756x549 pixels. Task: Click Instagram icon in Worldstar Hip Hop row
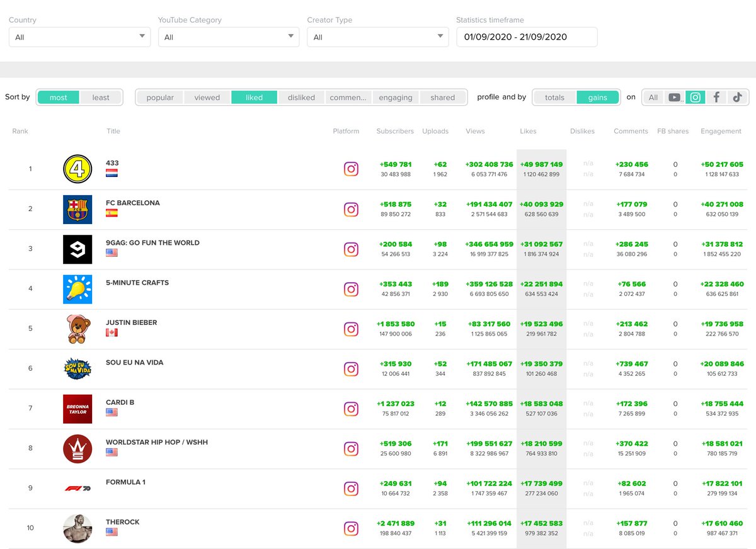(x=351, y=448)
